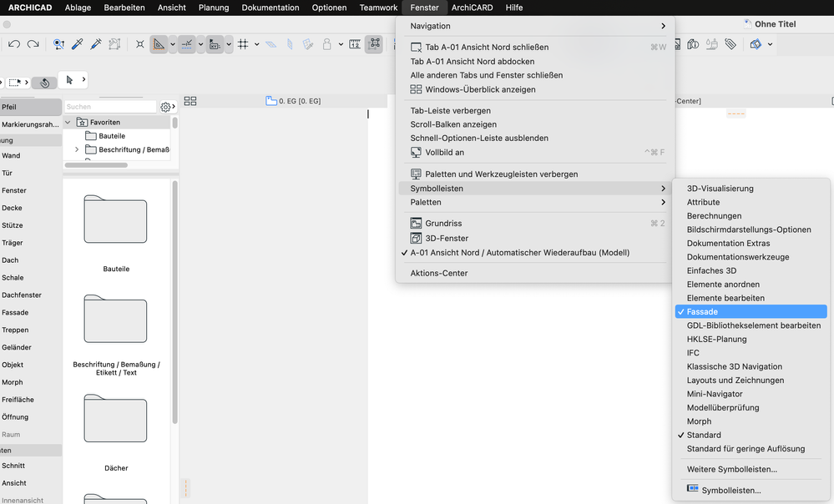This screenshot has width=834, height=504.
Task: Expand the Paletten submenu
Action: (x=534, y=202)
